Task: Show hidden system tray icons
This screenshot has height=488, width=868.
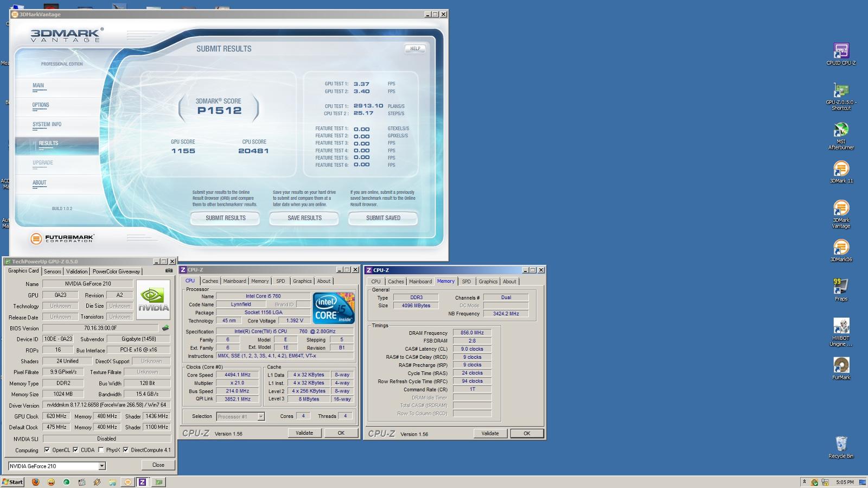Action: coord(804,482)
